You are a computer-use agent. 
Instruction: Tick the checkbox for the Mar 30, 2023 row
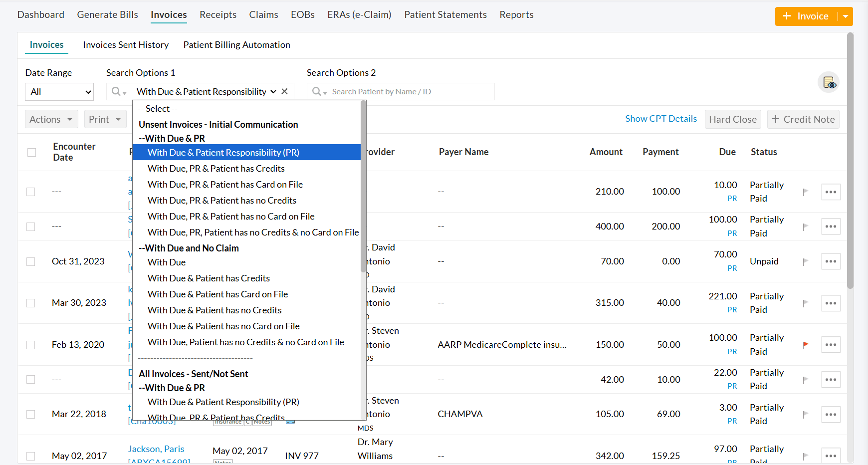click(x=30, y=303)
